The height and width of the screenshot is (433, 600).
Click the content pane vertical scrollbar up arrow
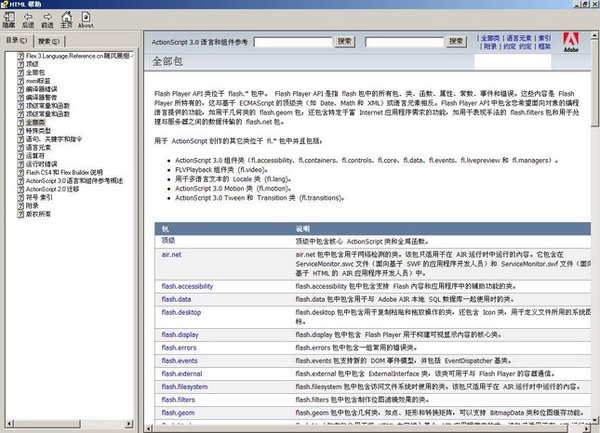point(595,36)
